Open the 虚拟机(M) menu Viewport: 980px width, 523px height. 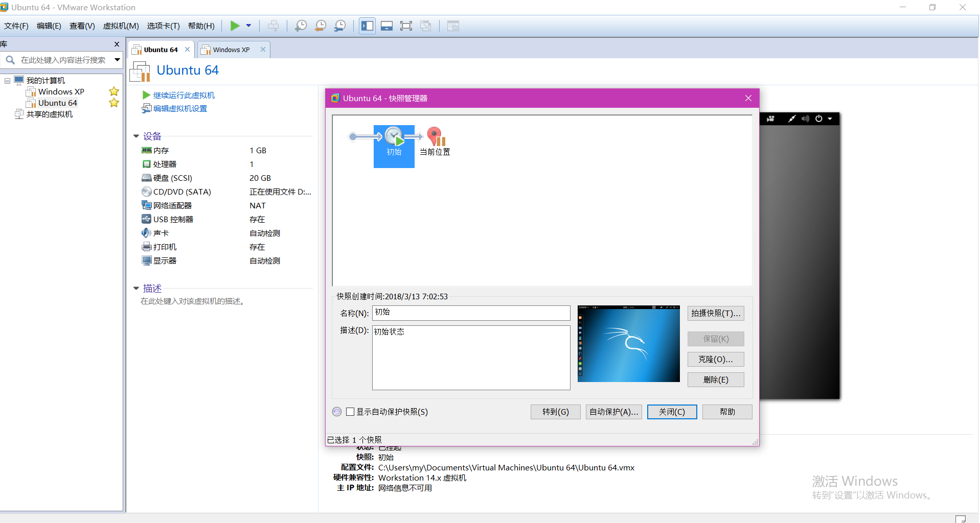121,26
